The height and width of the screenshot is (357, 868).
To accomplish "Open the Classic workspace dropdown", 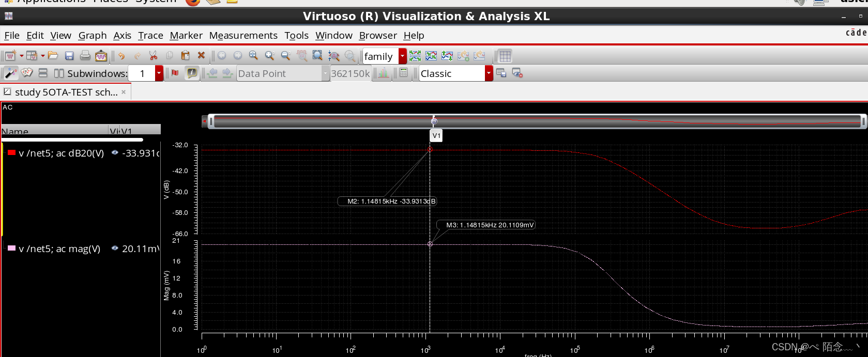I will tap(489, 73).
